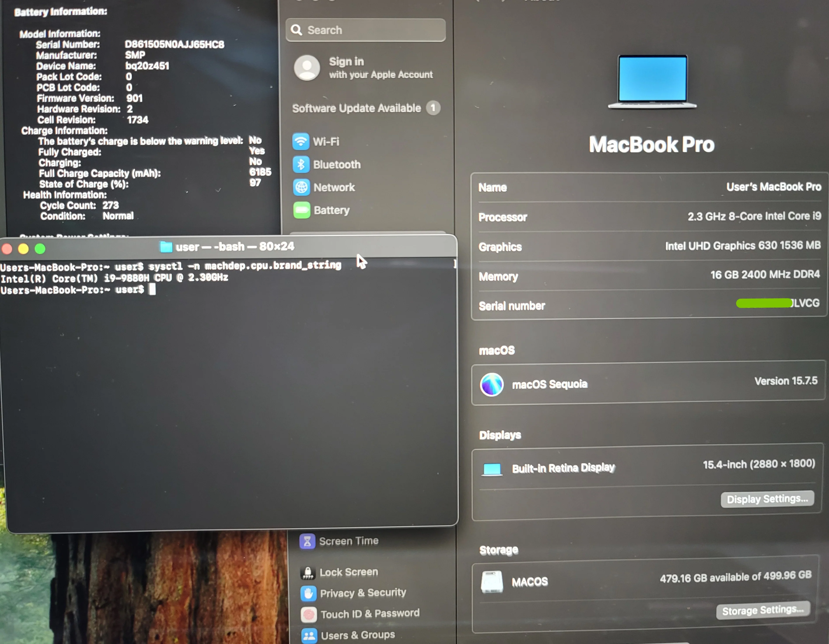Click the Software Update badge showing 1
The height and width of the screenshot is (644, 829).
tap(433, 108)
